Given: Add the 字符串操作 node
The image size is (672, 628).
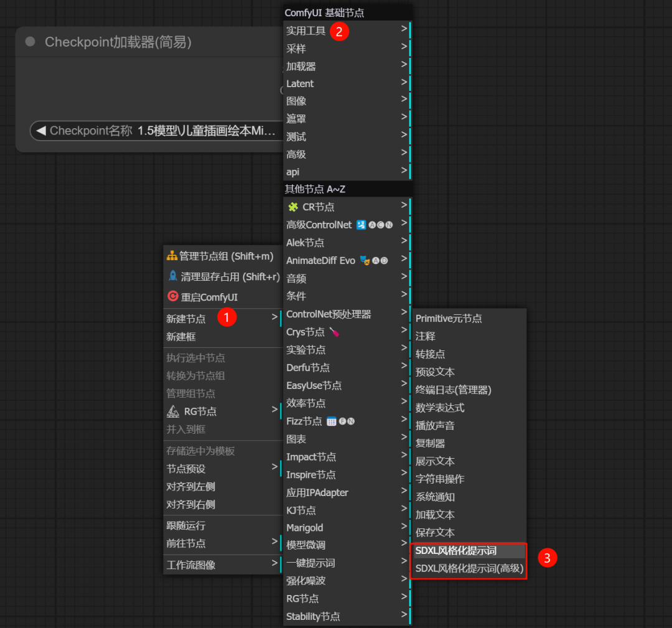Looking at the screenshot, I should point(469,479).
